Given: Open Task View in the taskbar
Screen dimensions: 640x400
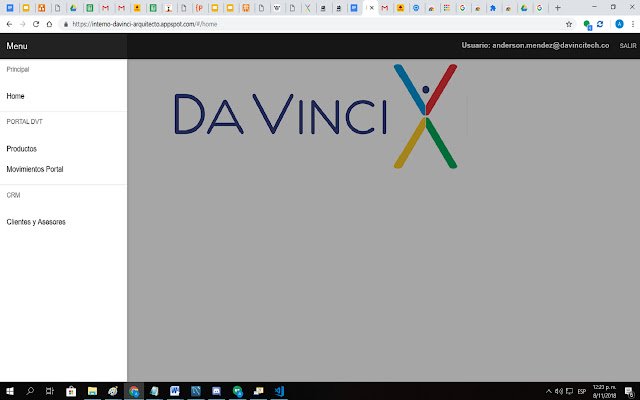Looking at the screenshot, I should tap(49, 391).
